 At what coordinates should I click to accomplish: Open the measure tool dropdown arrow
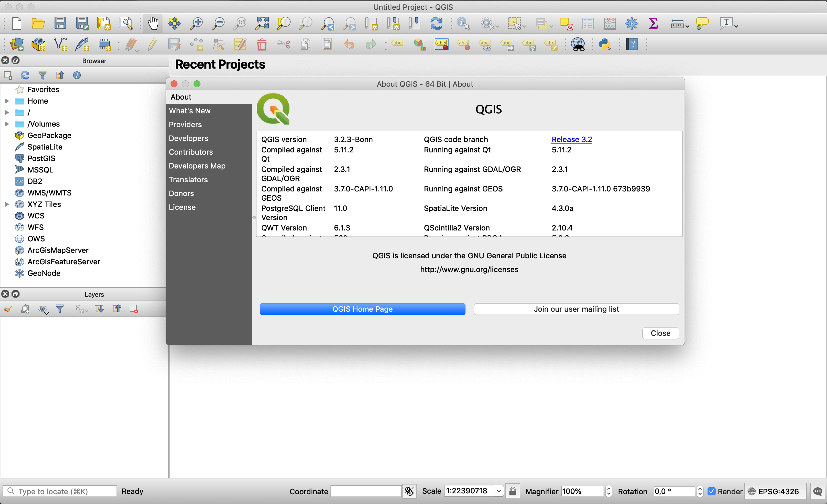[687, 26]
